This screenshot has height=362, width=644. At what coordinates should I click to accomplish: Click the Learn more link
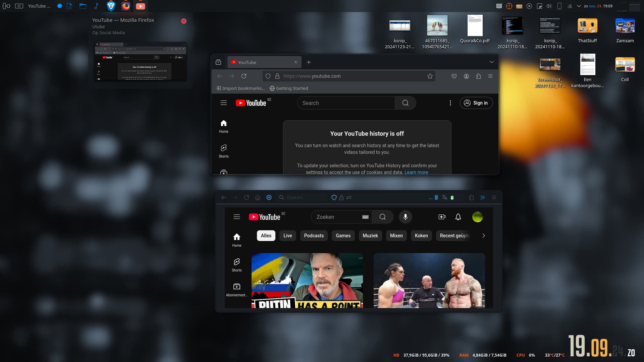[x=416, y=172]
